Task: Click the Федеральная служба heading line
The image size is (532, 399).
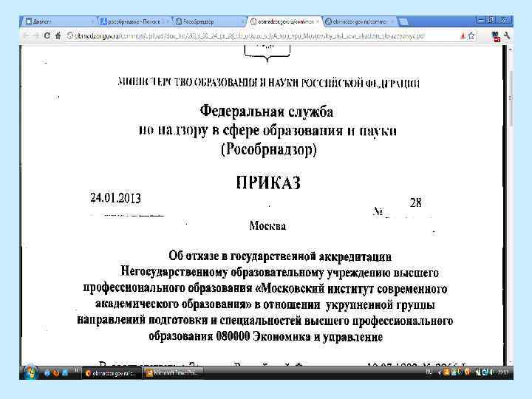Action: [x=267, y=112]
